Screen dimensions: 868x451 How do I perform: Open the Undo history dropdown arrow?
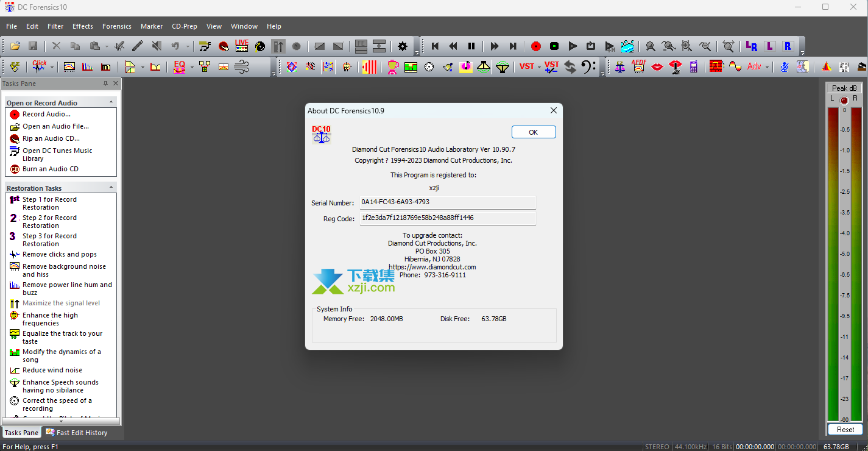point(188,46)
